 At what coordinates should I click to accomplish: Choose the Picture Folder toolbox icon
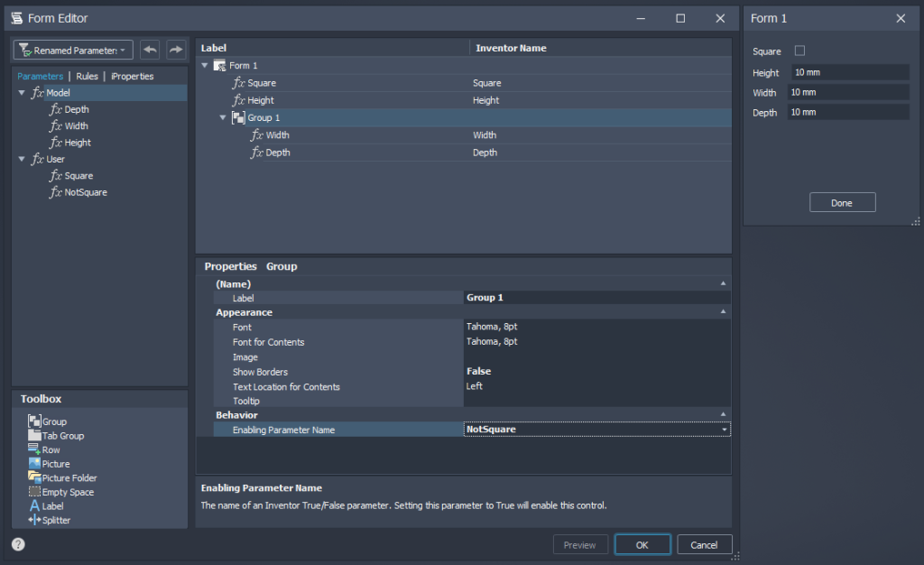tap(35, 477)
